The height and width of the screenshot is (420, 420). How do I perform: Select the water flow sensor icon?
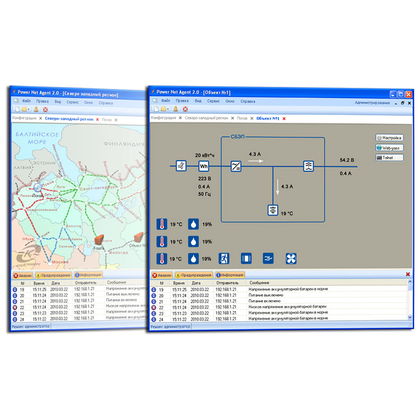click(268, 258)
